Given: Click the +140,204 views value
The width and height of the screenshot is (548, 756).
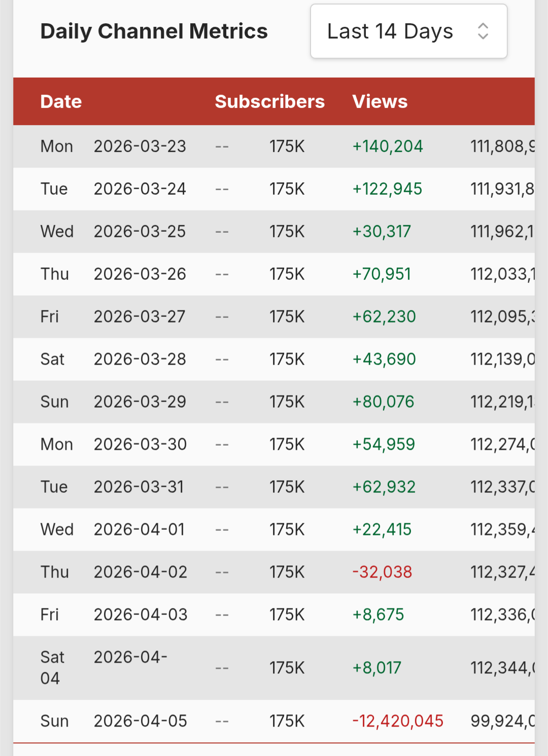Looking at the screenshot, I should [388, 147].
